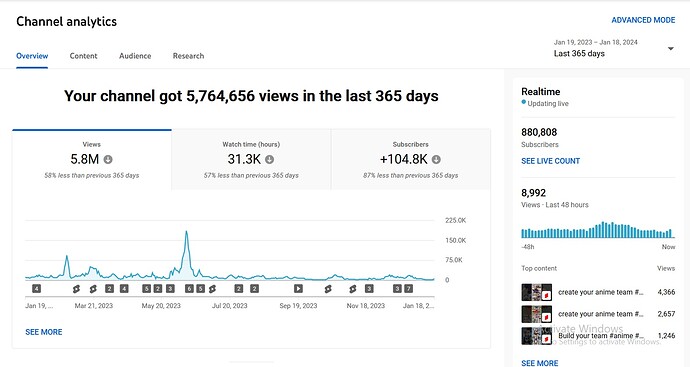690x367 pixels.
Task: Click the down-trend icon beside +104.8K subscribers
Action: click(x=436, y=159)
